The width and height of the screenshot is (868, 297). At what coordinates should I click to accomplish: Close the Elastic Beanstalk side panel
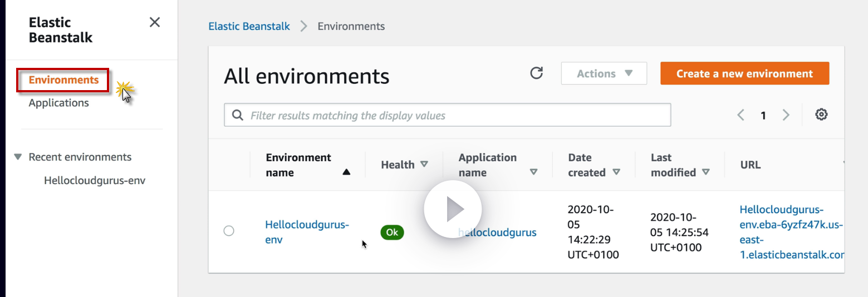[x=155, y=22]
